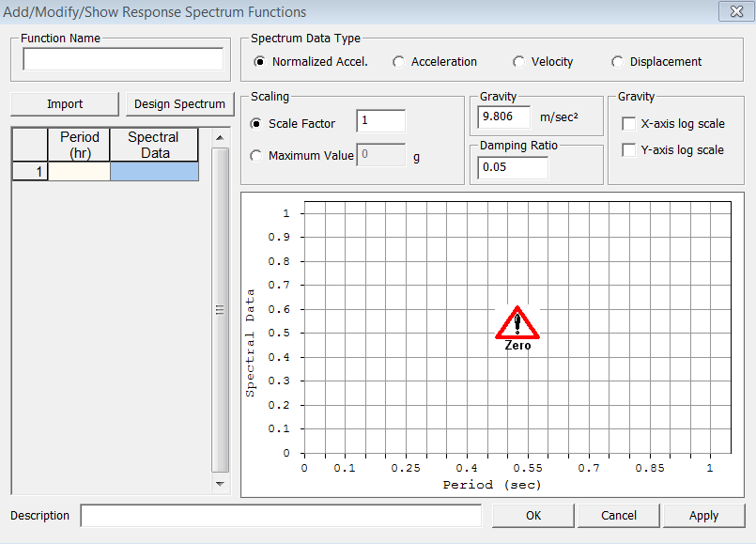
Task: Enable Y-axis log scale
Action: point(627,150)
